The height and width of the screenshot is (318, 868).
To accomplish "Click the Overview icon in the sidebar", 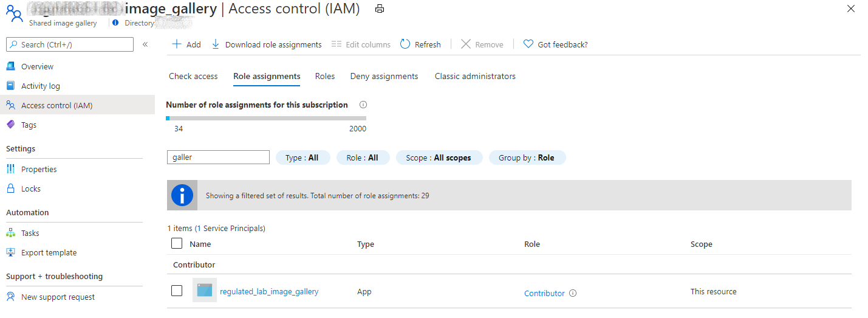I will pos(10,67).
